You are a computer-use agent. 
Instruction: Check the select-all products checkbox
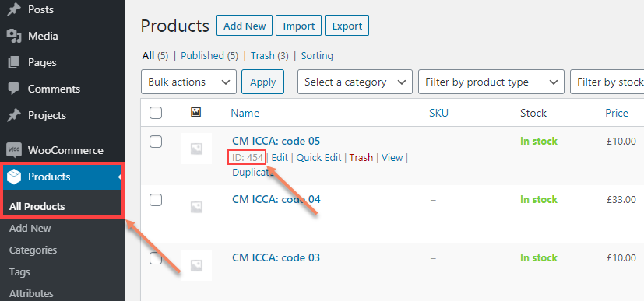coord(156,113)
